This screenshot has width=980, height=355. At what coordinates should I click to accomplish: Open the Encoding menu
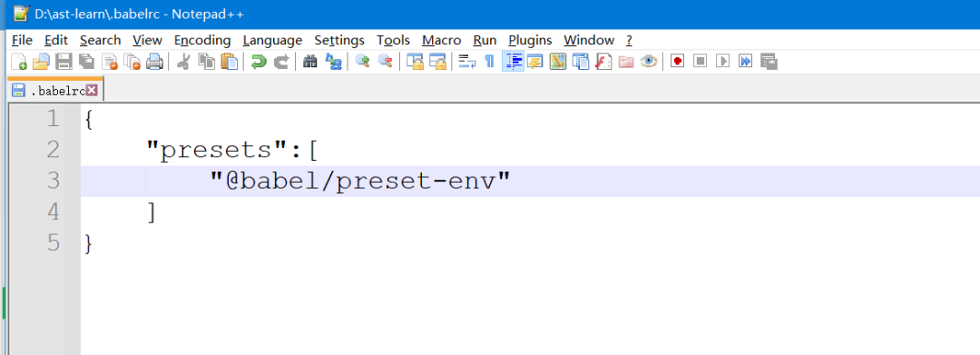click(202, 40)
